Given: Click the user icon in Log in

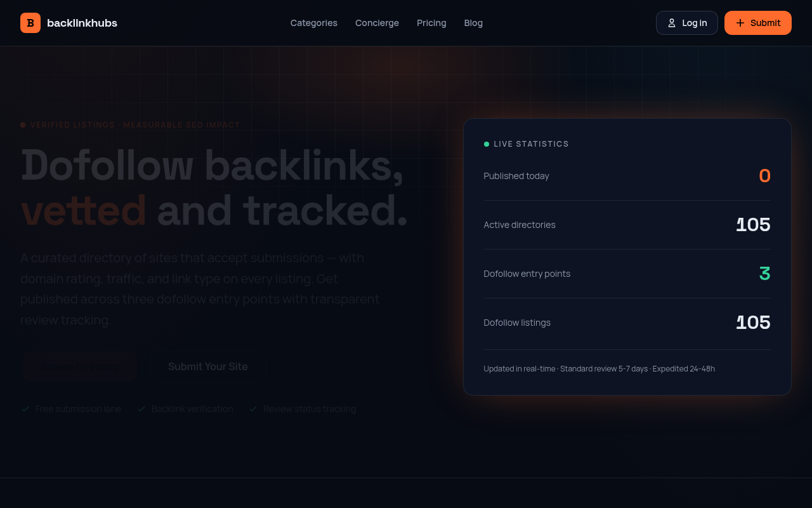Looking at the screenshot, I should tap(672, 23).
